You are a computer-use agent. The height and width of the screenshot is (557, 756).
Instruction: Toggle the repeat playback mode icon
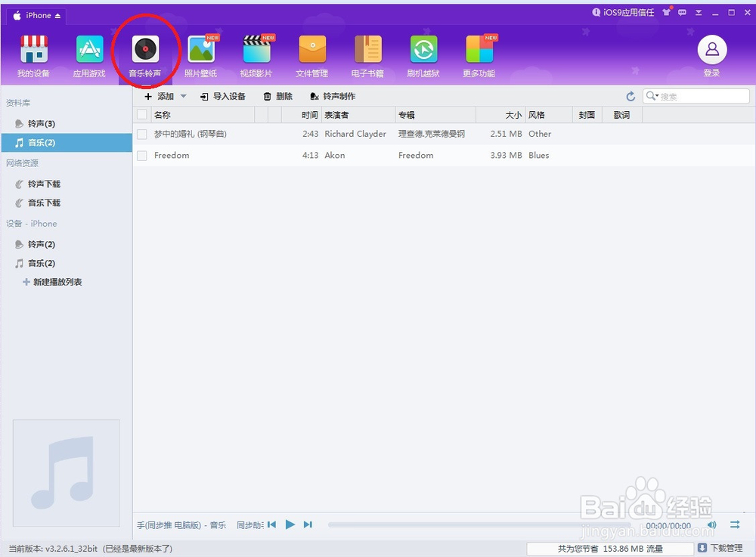coord(735,525)
